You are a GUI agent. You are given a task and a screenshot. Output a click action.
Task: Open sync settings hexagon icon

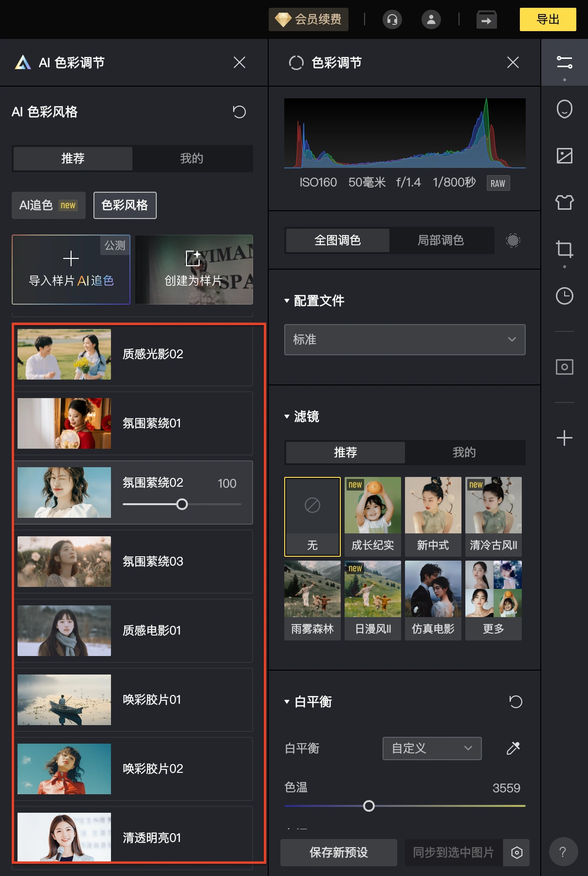tap(516, 853)
